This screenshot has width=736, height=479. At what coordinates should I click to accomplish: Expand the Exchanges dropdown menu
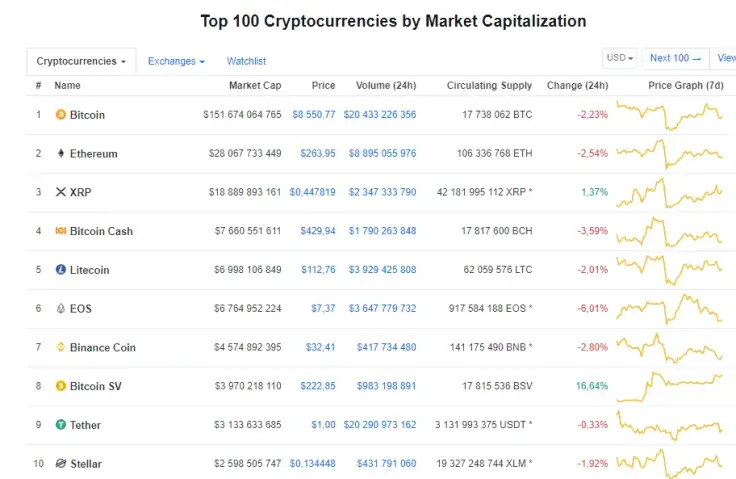(176, 62)
